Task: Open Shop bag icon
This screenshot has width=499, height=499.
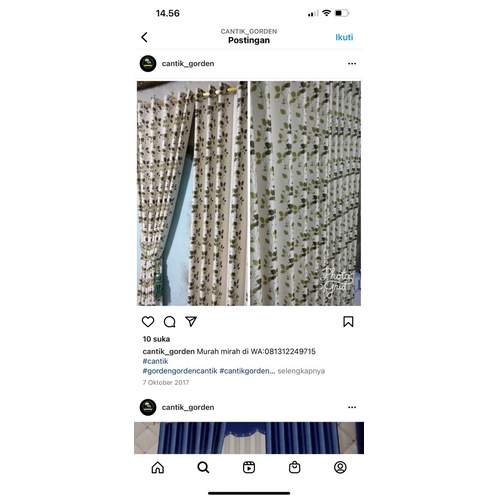Action: coord(295,467)
